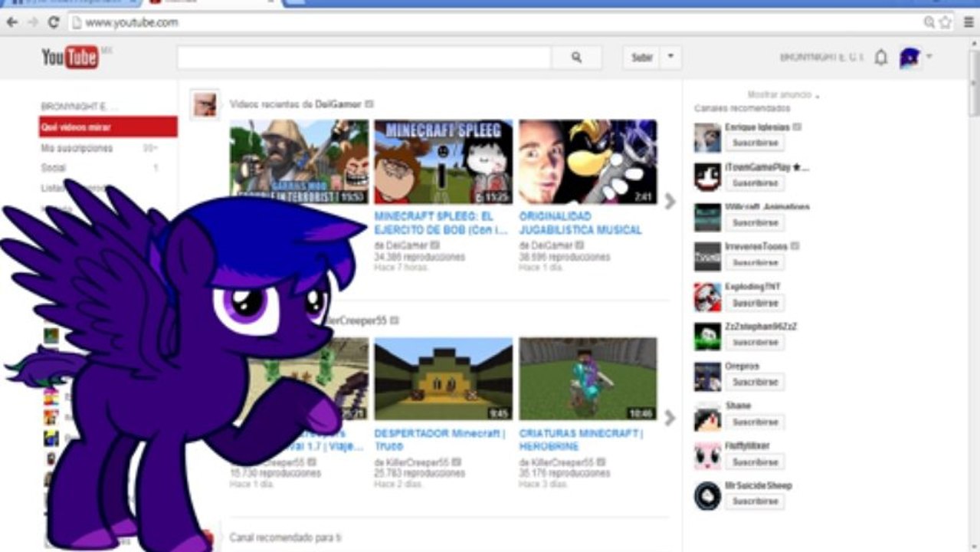Open the dropdown arrow beside the account avatar
The width and height of the screenshot is (980, 552).
click(929, 56)
